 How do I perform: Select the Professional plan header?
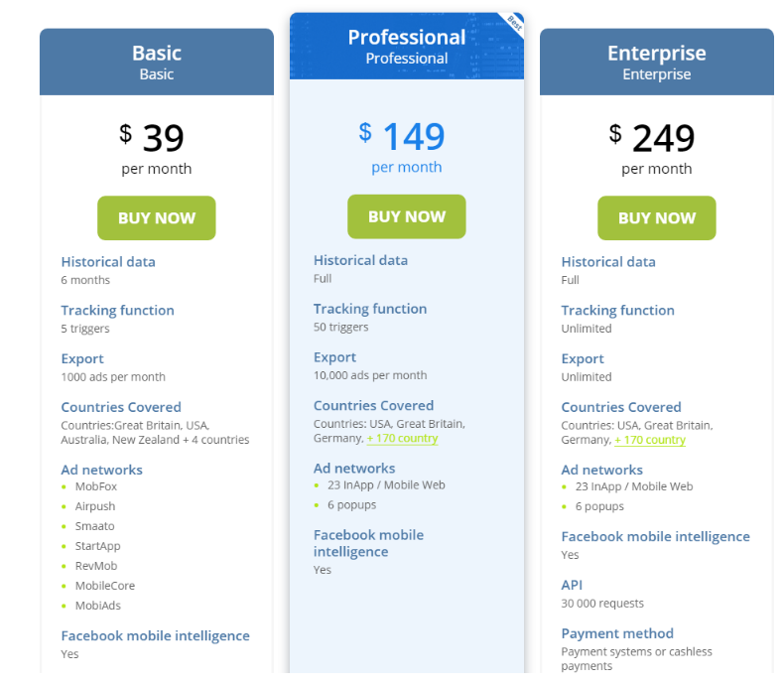point(407,46)
